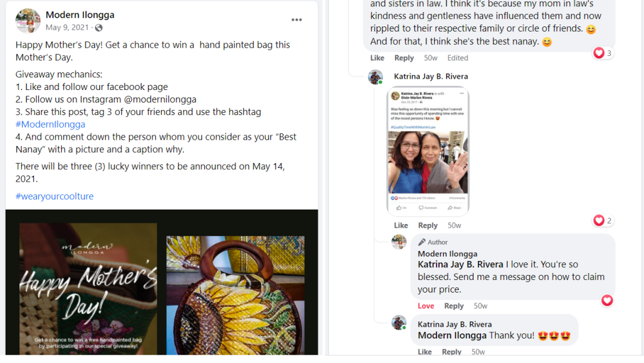Viewport: 644px width, 363px height.
Task: View the heart reactions showing count 2
Action: tap(602, 220)
